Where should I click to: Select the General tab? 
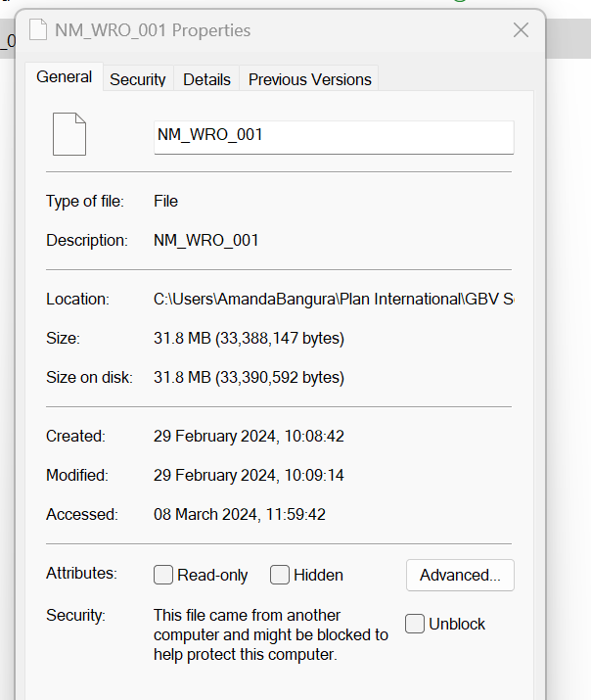click(x=65, y=77)
